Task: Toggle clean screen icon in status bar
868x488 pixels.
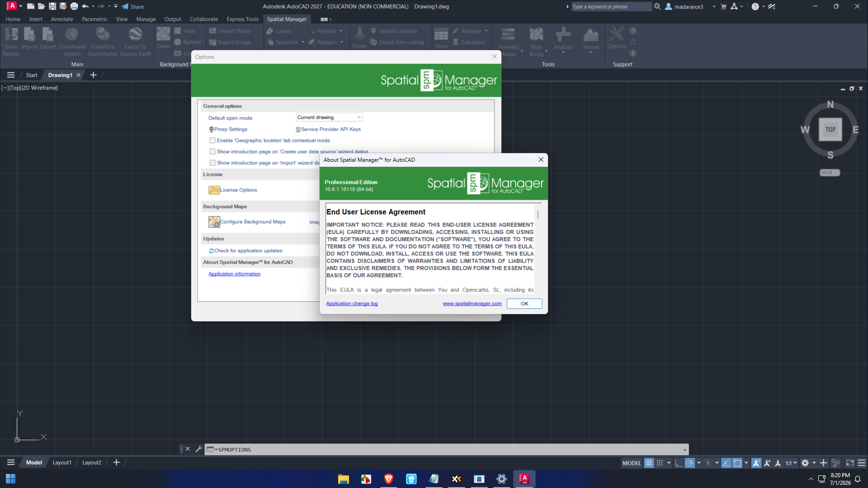Action: pyautogui.click(x=850, y=463)
